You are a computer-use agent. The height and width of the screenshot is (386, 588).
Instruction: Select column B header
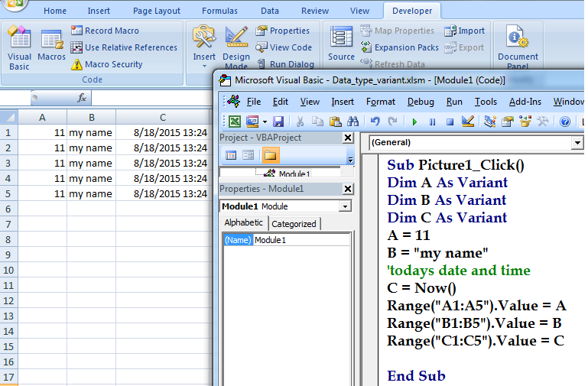coord(92,117)
